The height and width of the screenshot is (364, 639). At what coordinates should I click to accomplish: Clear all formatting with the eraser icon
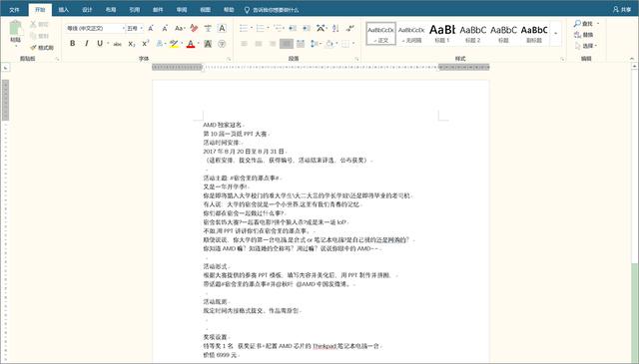(x=194, y=28)
